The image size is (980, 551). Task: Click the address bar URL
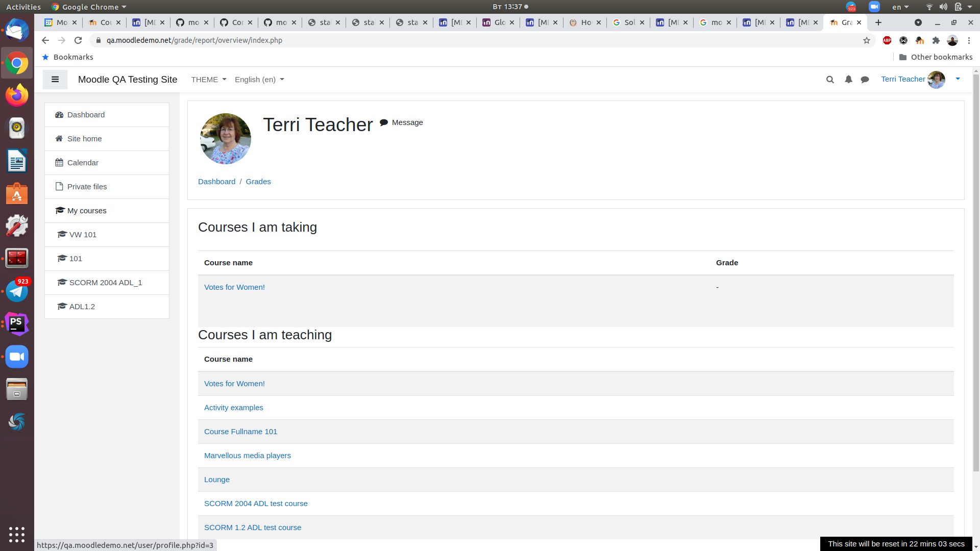194,40
